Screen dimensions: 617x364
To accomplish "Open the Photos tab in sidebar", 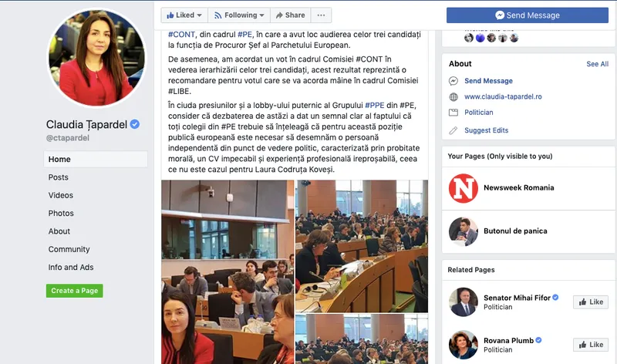I will 61,214.
